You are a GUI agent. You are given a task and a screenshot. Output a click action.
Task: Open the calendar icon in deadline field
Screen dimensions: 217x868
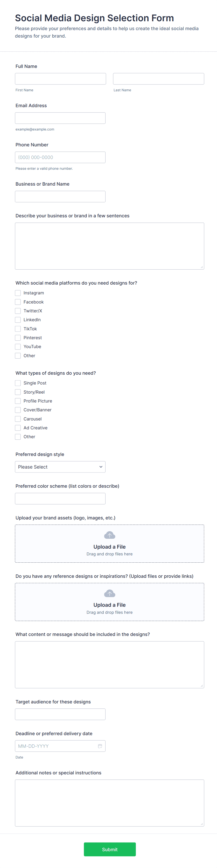(x=100, y=746)
